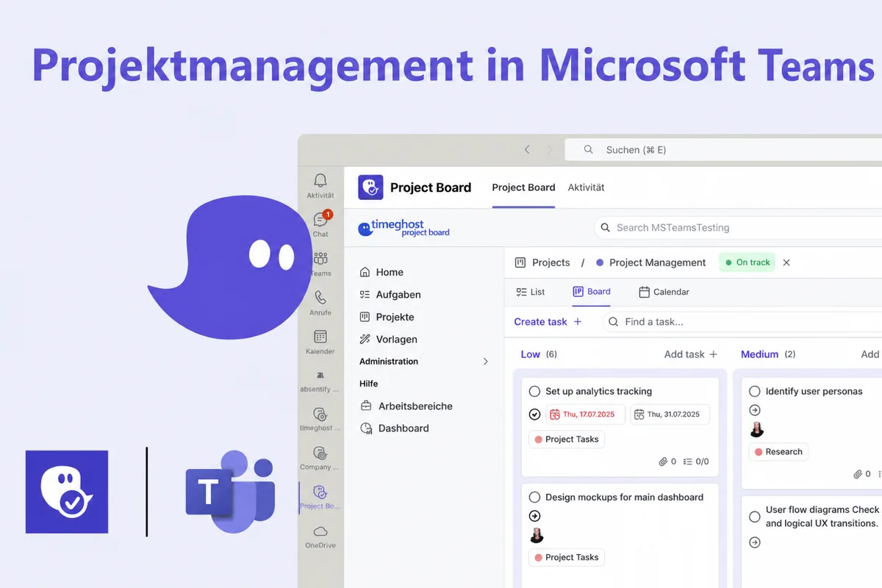
Task: Click the timeghost project board logo
Action: 404,229
